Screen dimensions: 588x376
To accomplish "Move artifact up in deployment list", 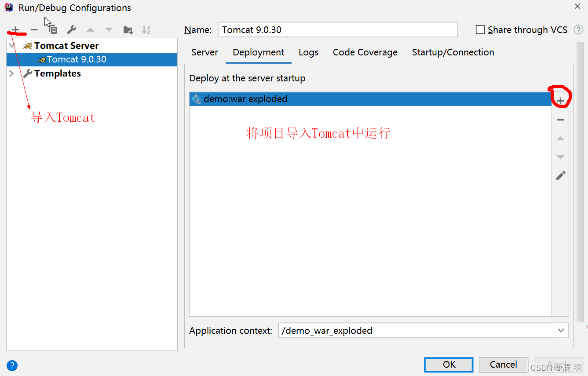I will (x=560, y=138).
